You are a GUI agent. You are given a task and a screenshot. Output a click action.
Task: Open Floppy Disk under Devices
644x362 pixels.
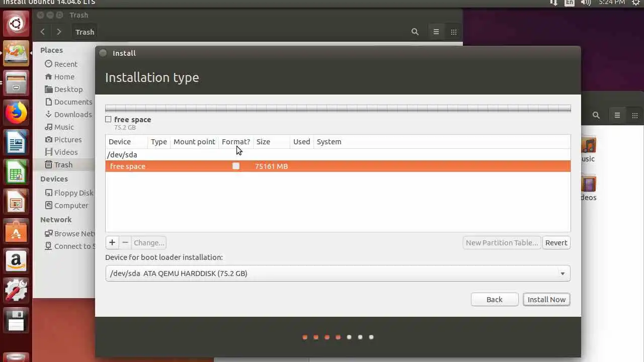(69, 193)
